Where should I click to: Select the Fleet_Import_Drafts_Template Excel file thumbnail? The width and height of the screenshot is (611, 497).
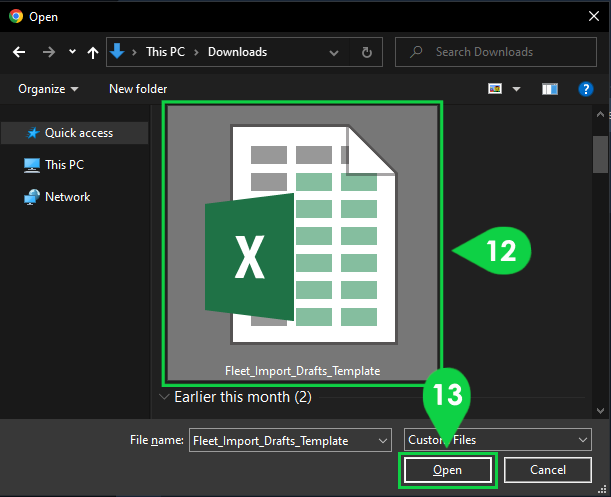[x=302, y=243]
